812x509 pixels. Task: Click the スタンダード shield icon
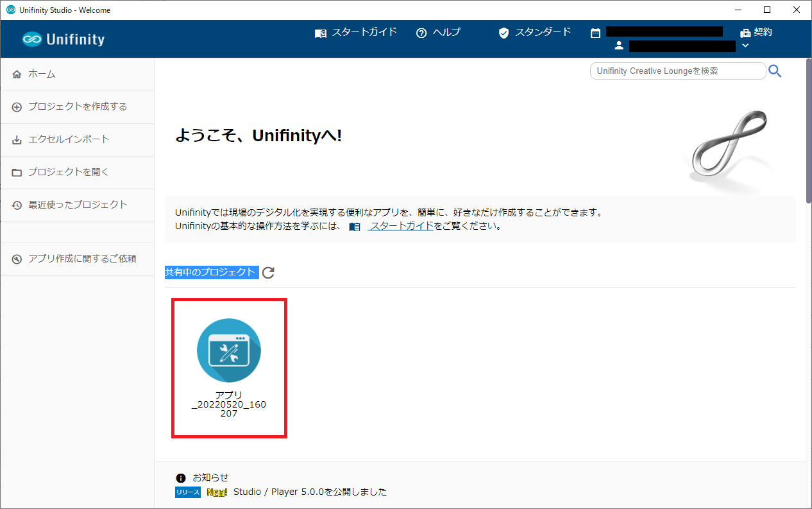pyautogui.click(x=503, y=33)
